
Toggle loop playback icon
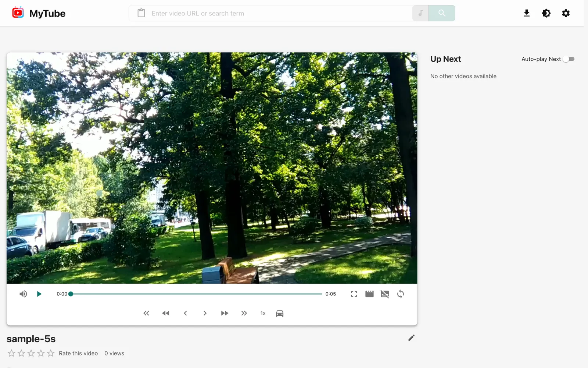(401, 294)
